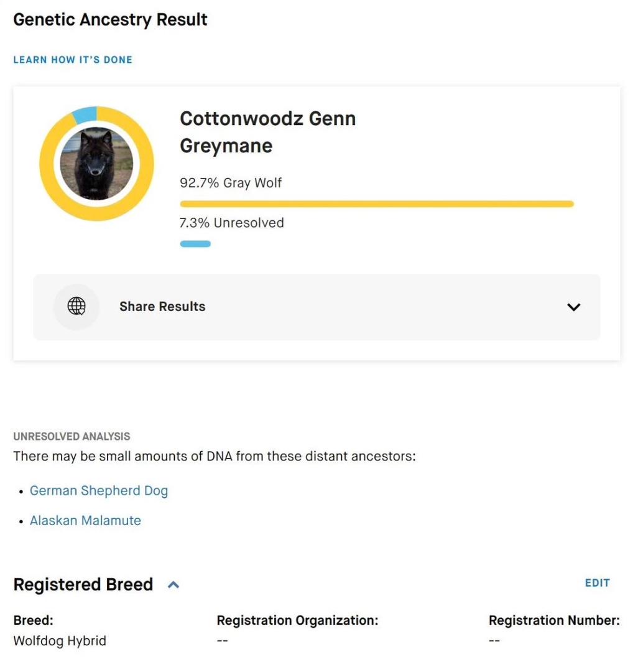Click the Genetic Ancestry Result heading
The image size is (633, 672).
tap(110, 19)
